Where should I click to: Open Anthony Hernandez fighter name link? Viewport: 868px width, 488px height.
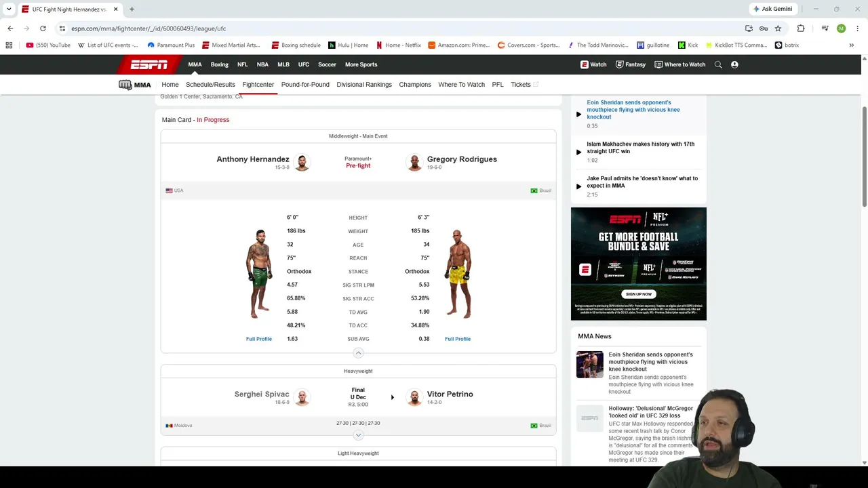tap(253, 159)
